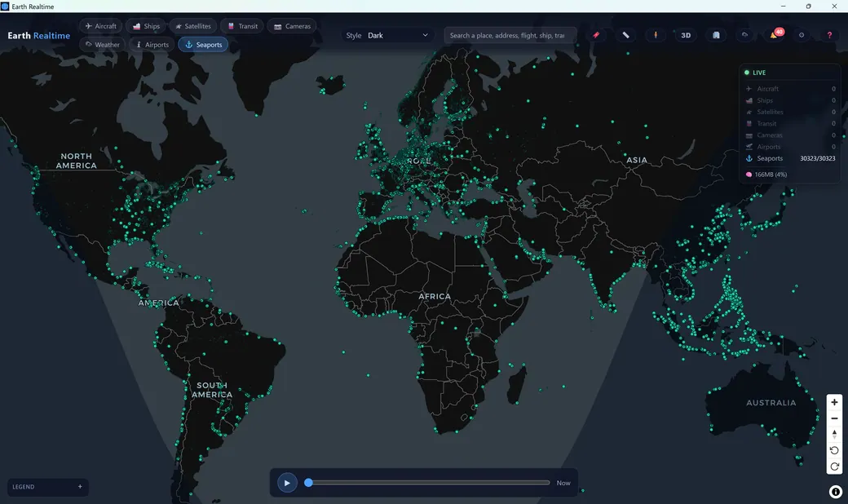Click the SOUTH AMERICA continent label

tap(212, 390)
